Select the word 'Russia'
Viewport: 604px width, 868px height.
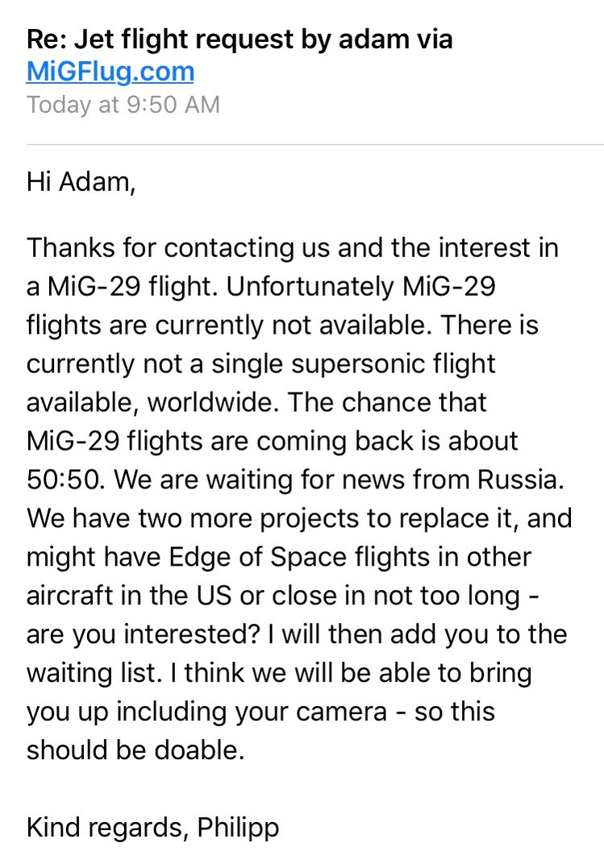pos(518,480)
